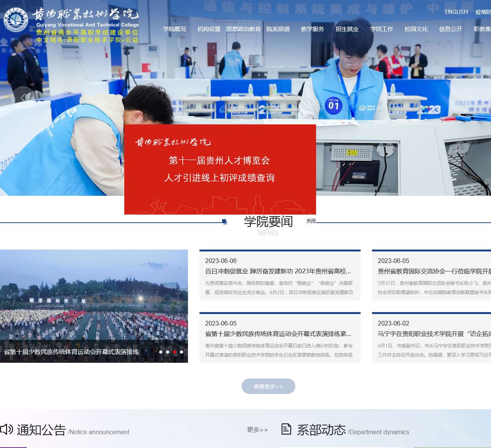Click 更多>> next to 通知公告
Screen dimensions: 491x448
coord(257,430)
